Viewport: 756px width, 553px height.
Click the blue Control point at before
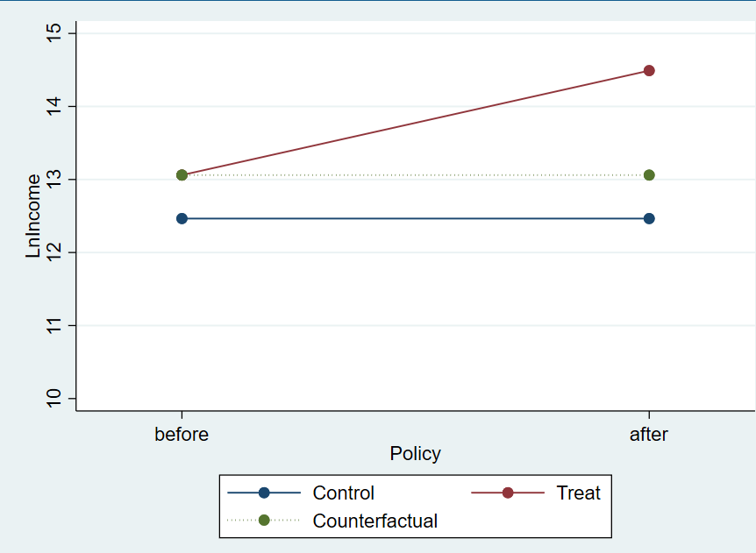(x=182, y=218)
